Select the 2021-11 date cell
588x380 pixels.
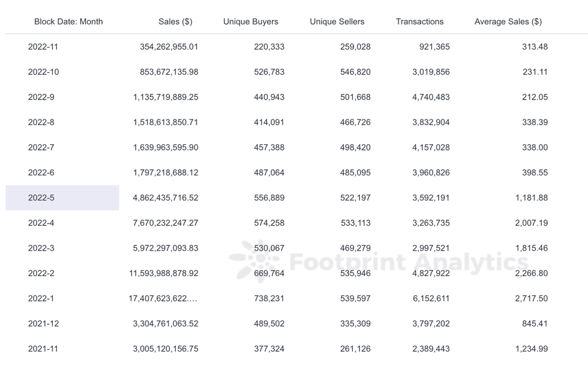coord(43,349)
